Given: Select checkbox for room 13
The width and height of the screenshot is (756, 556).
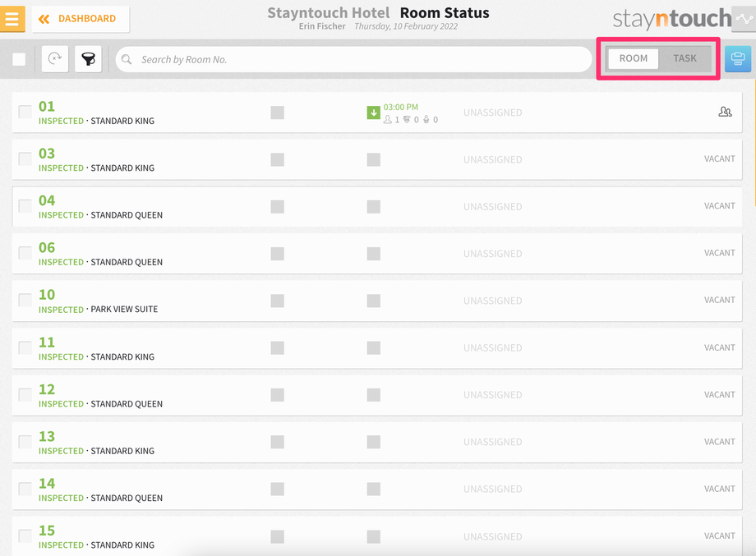Looking at the screenshot, I should pos(25,442).
